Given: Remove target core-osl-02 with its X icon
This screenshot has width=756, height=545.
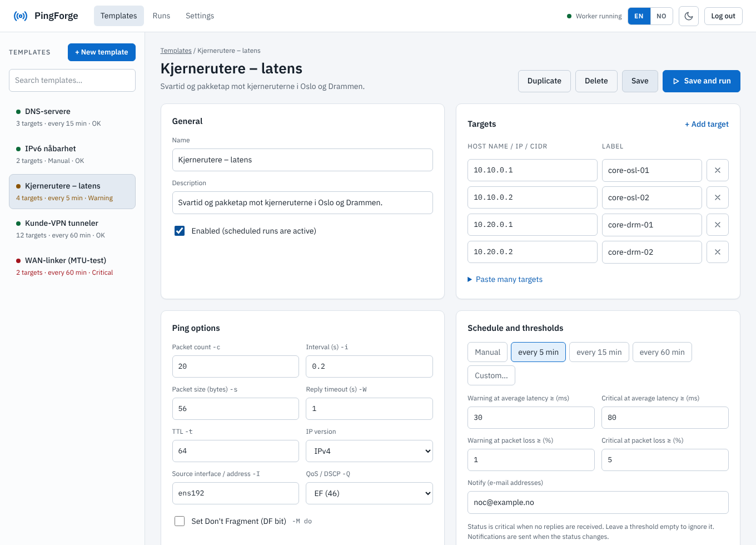Looking at the screenshot, I should tap(718, 197).
